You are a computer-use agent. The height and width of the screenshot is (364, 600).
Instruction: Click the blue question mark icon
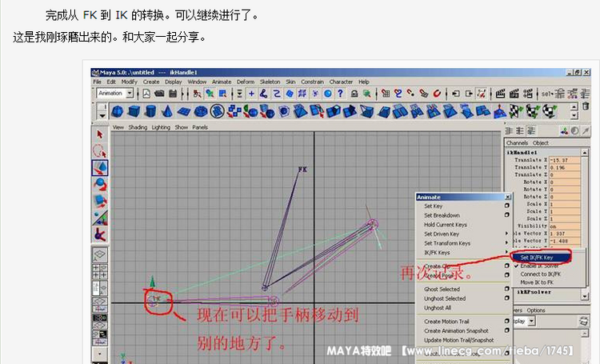click(340, 93)
